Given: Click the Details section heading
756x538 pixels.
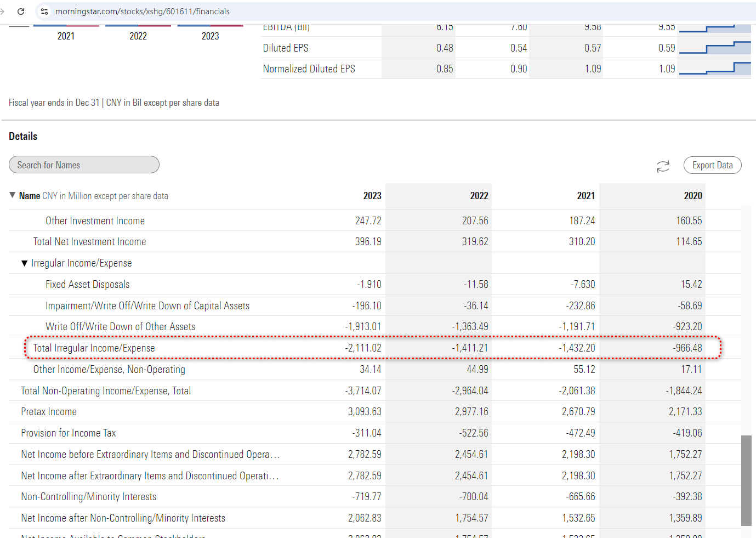Looking at the screenshot, I should [23, 136].
